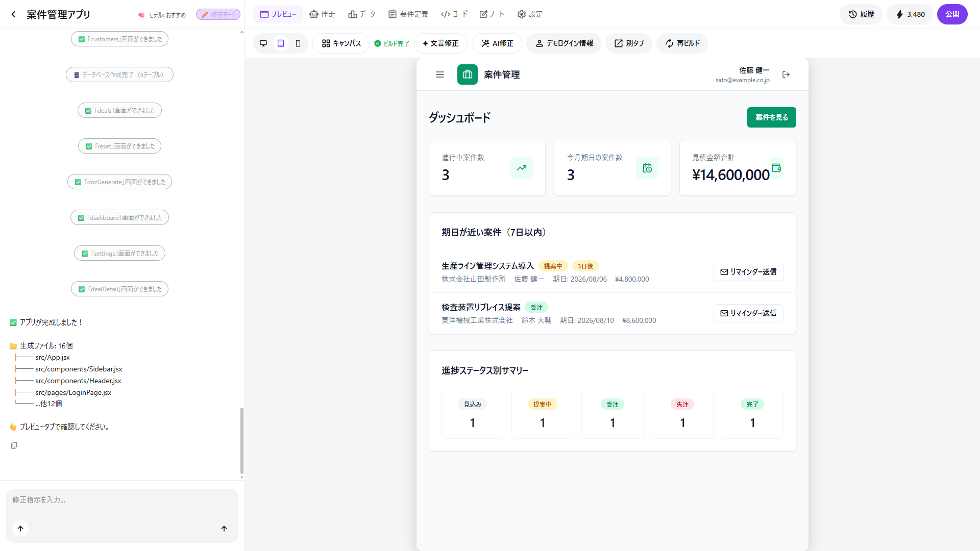Click the 「settings」画面ができました chip

(x=119, y=254)
